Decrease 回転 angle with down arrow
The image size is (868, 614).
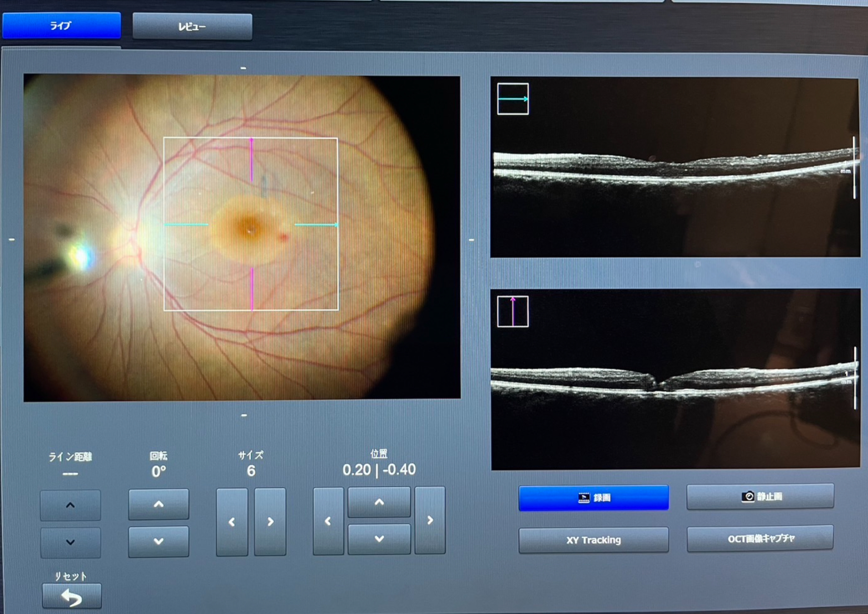pos(159,541)
